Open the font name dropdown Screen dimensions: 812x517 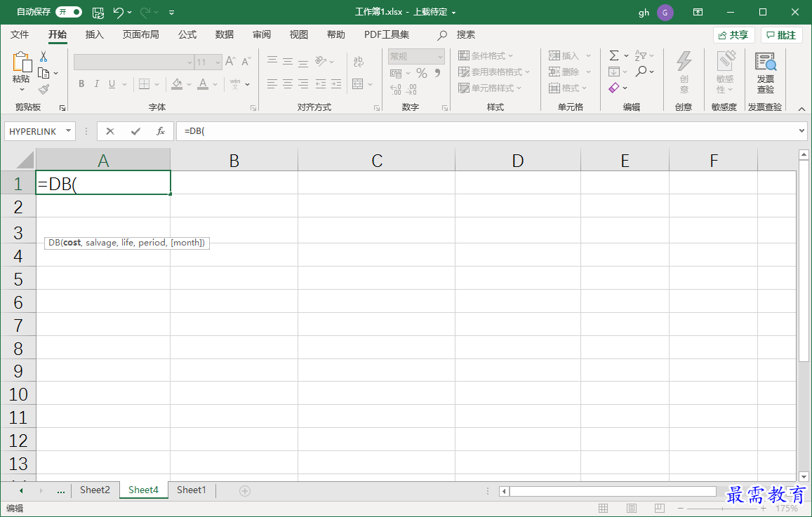189,62
